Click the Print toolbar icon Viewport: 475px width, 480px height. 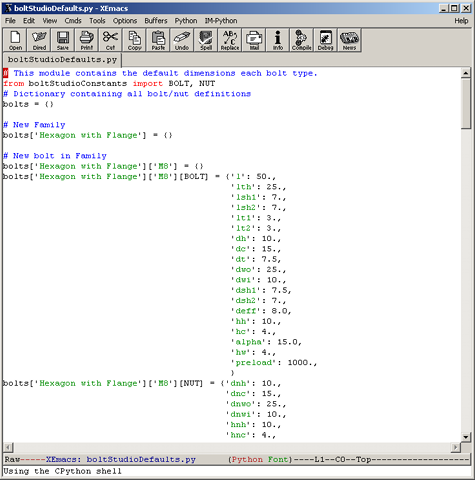click(x=87, y=40)
